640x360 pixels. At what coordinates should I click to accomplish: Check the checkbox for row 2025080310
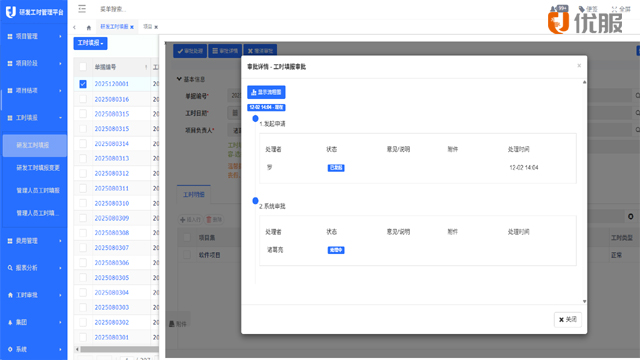click(x=83, y=203)
